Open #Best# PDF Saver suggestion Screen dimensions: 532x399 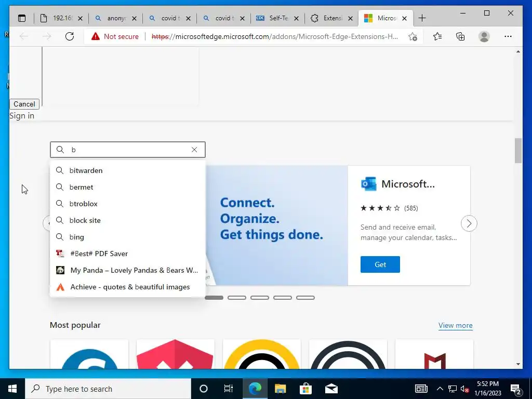click(128, 254)
